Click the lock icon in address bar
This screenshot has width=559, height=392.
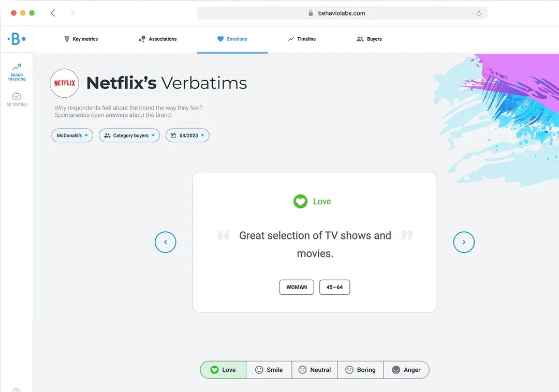(x=311, y=13)
